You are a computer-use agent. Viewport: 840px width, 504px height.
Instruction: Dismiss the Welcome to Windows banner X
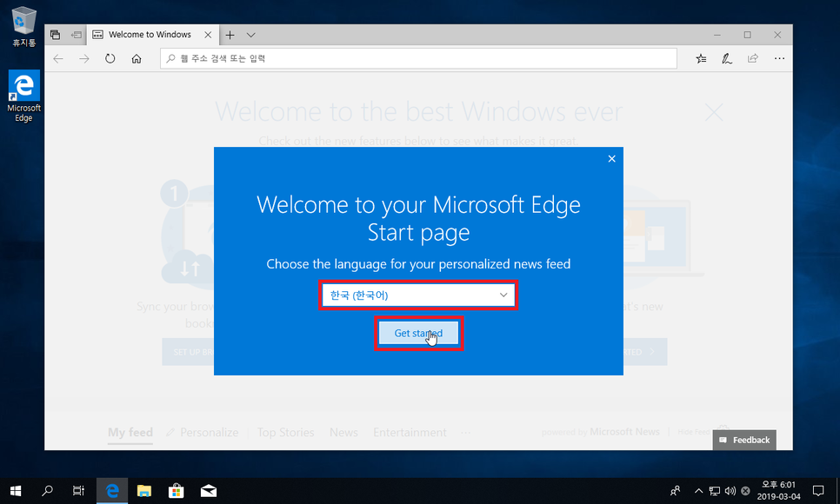(714, 112)
